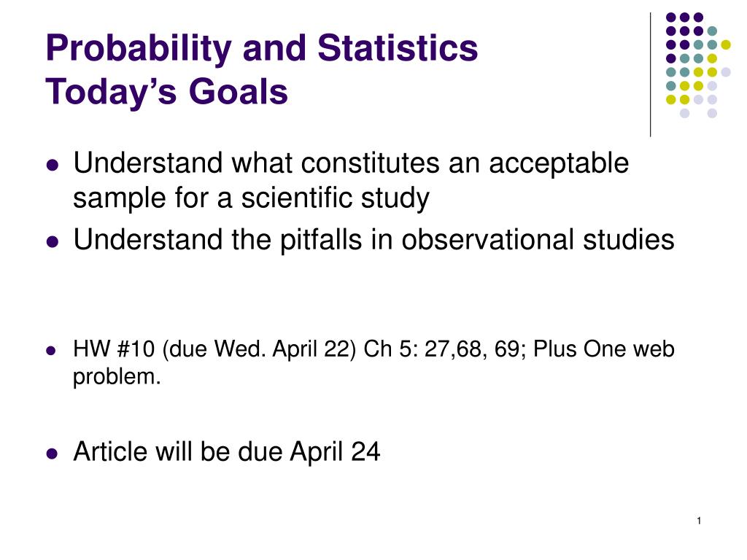This screenshot has height=560, width=747.
Task: Click the 'Probability and Statistics' title text
Action: pos(262,49)
